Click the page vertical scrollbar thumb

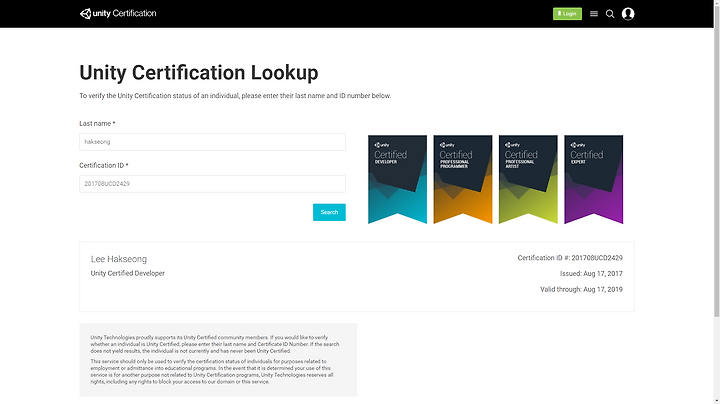click(716, 161)
